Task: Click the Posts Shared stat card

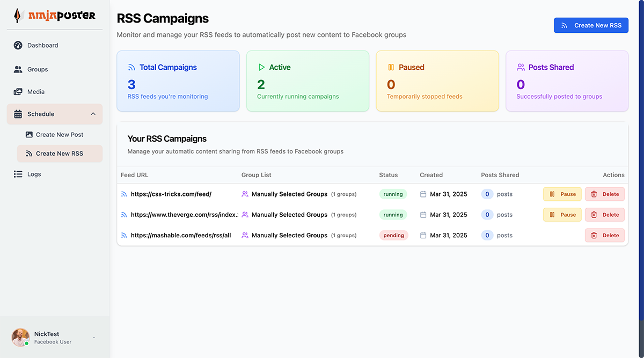Action: [x=567, y=81]
